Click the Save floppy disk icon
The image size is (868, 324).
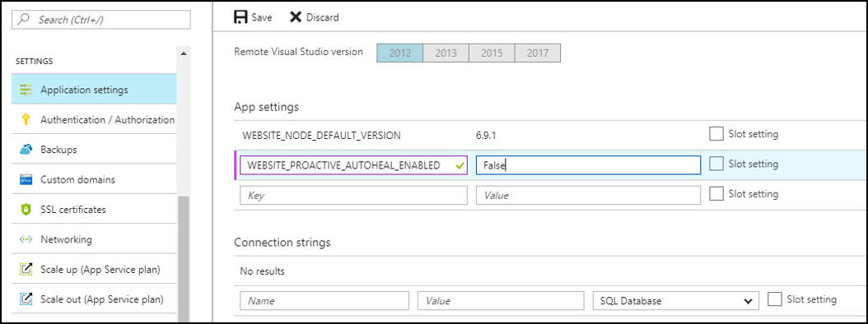[240, 17]
